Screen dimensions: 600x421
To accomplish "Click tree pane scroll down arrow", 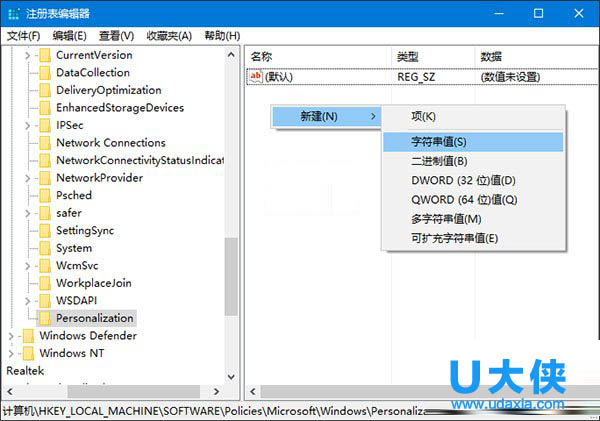I will tap(231, 377).
